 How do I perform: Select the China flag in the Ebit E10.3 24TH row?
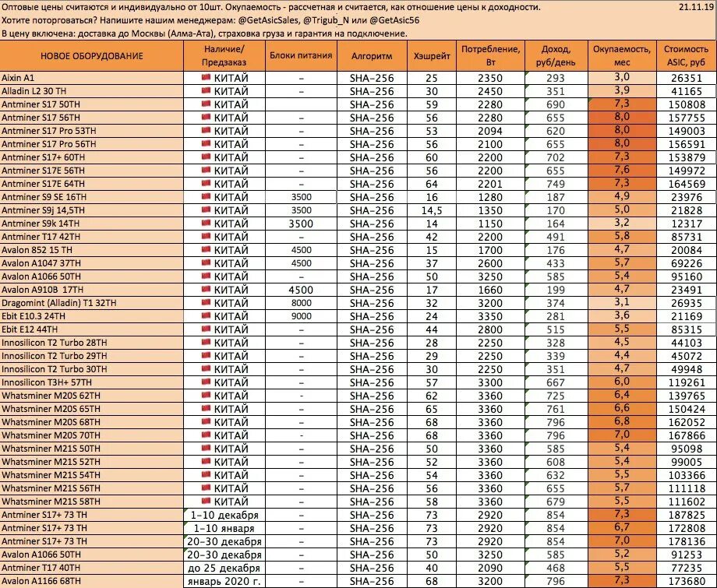tap(207, 315)
